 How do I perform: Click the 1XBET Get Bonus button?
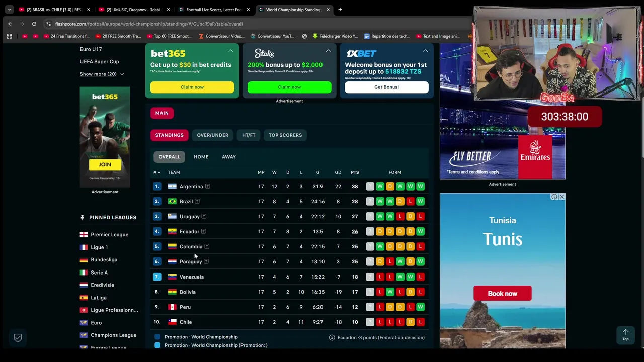point(386,87)
